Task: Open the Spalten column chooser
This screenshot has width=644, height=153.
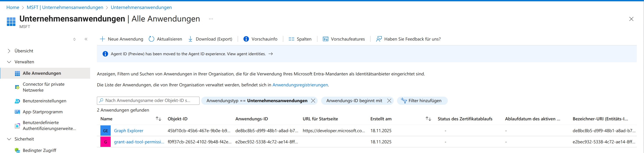Action: coord(300,39)
